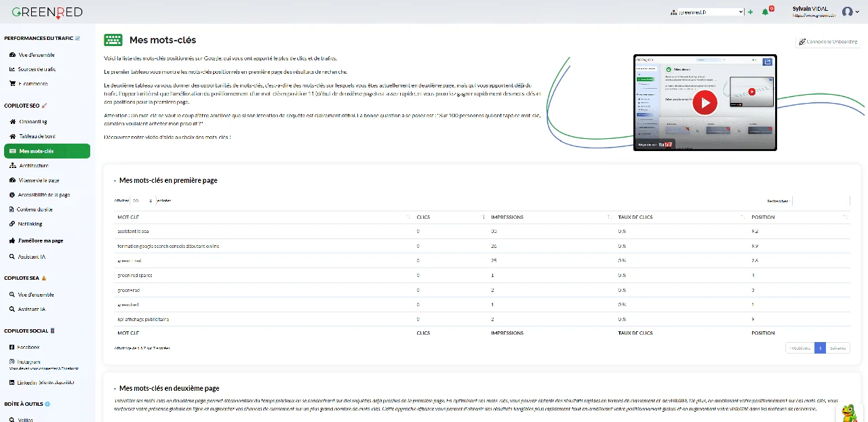This screenshot has width=868, height=422.
Task: Click the 'Suivante' pagination button
Action: pos(837,348)
